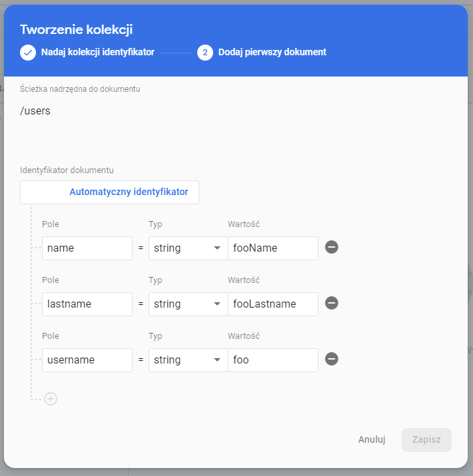Open type dropdown for lastname field

click(188, 304)
